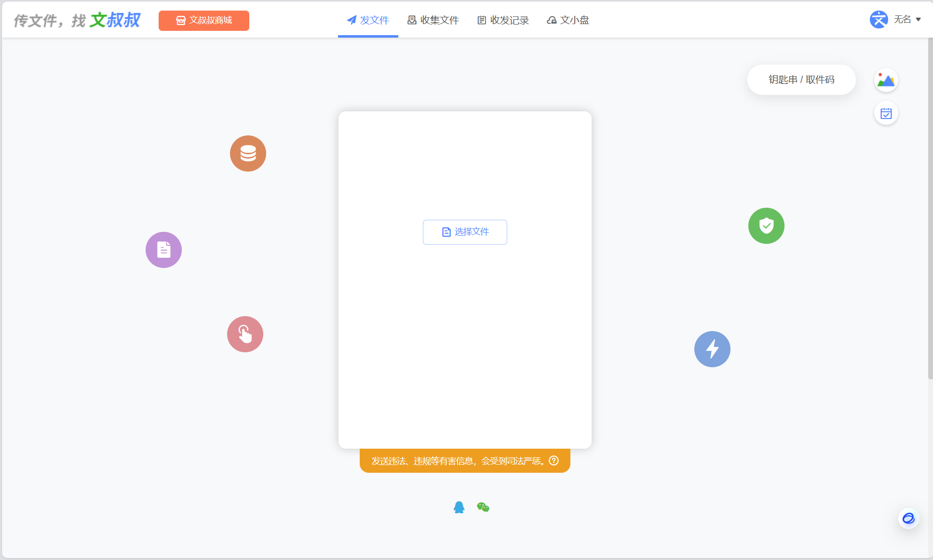Screen dimensions: 933x560
Task: Click the help question mark in warning banner
Action: coord(554,461)
